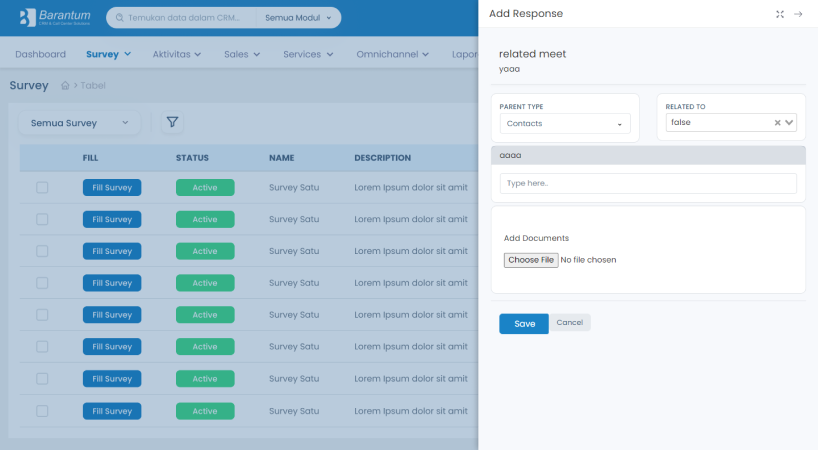Click 'Survey Satu' in the seventh row
The height and width of the screenshot is (450, 818).
tap(294, 379)
